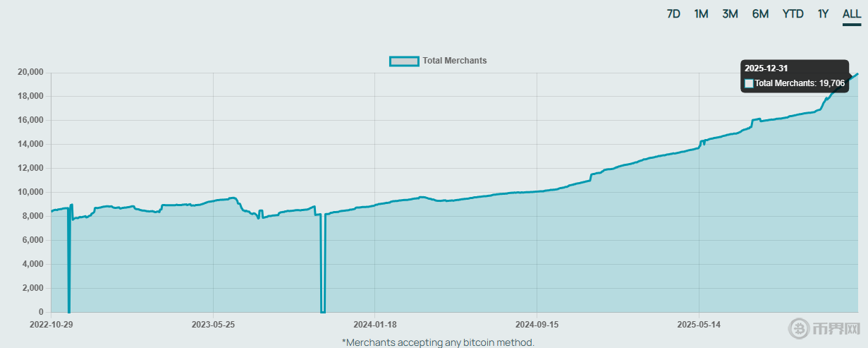Click the 2024-01-18 x-axis label
The image size is (868, 348).
coord(374,325)
